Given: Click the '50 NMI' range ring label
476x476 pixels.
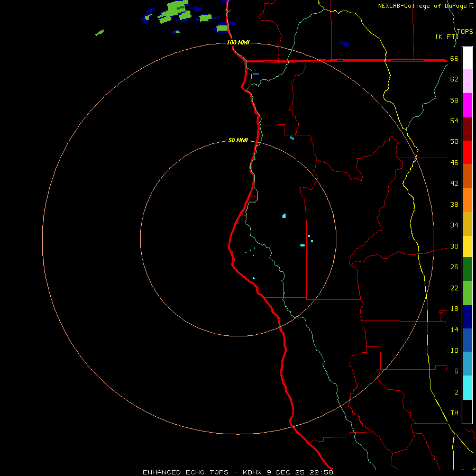Looking at the screenshot, I should (238, 140).
